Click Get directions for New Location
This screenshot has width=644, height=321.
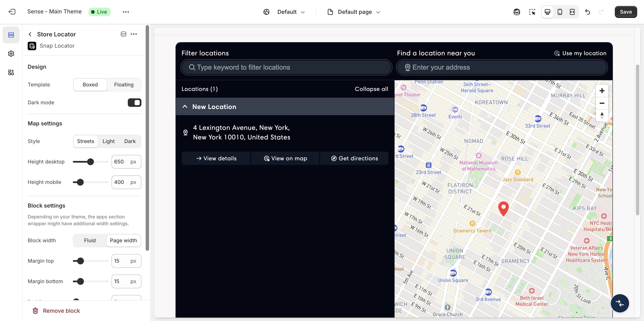tap(354, 158)
